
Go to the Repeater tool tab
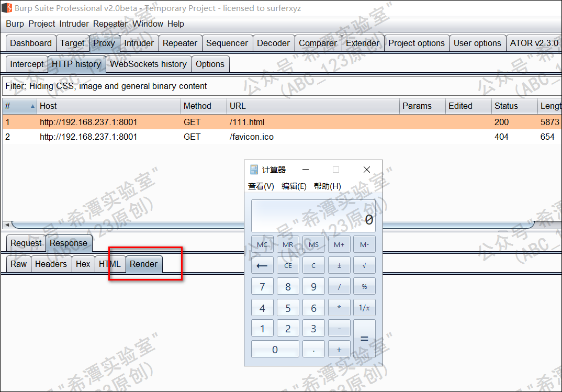(180, 43)
